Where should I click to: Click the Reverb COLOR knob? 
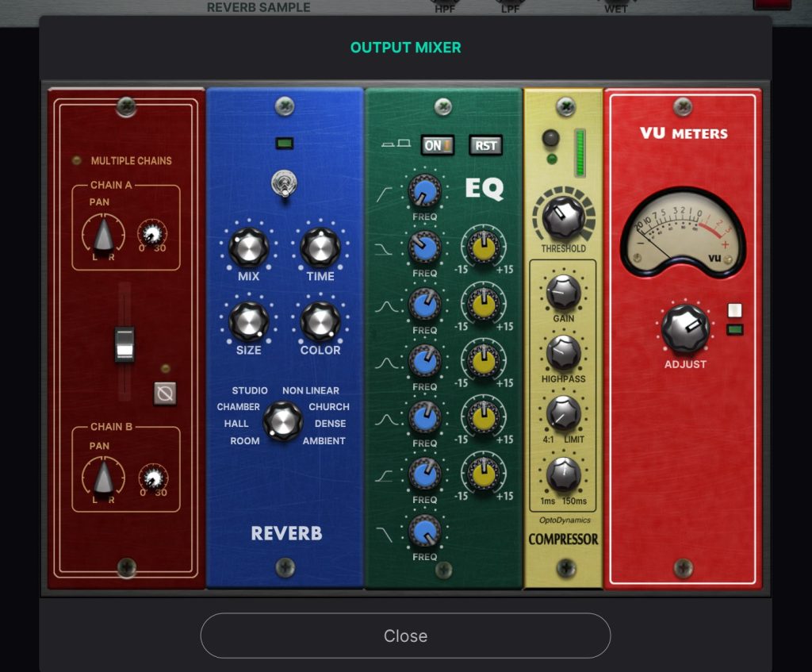[320, 321]
